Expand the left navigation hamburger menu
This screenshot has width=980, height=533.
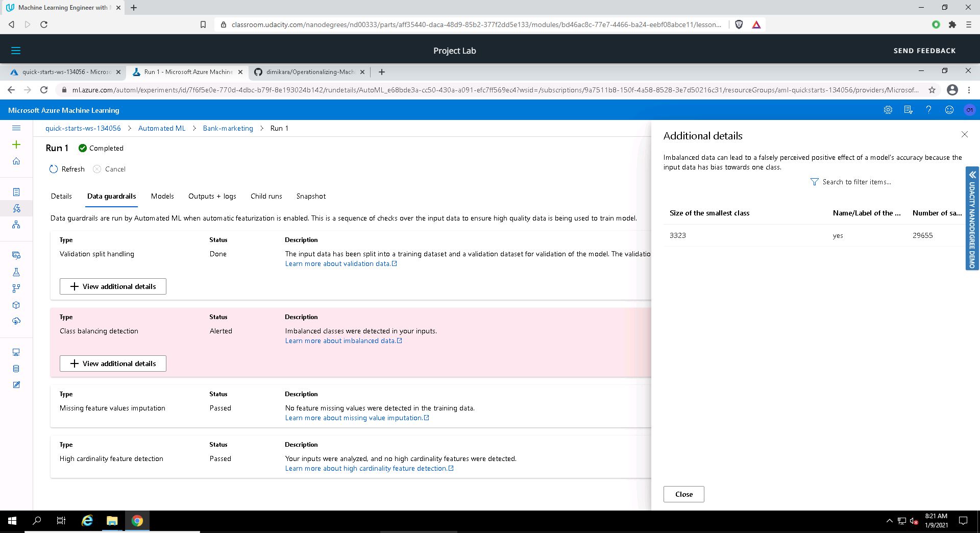(16, 128)
